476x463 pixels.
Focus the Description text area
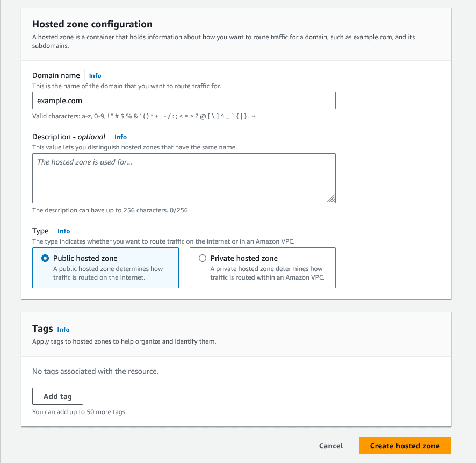click(184, 178)
